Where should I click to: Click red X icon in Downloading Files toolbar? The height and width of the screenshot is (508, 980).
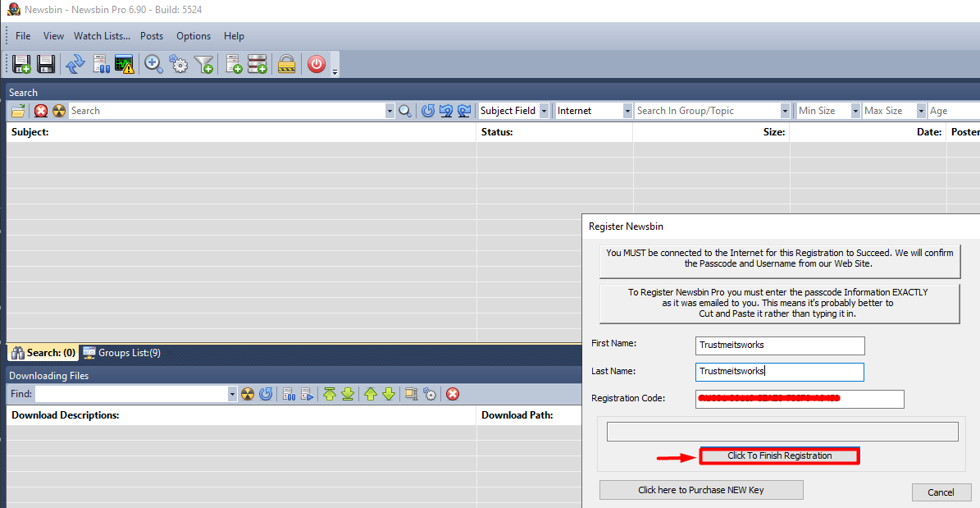[x=453, y=394]
